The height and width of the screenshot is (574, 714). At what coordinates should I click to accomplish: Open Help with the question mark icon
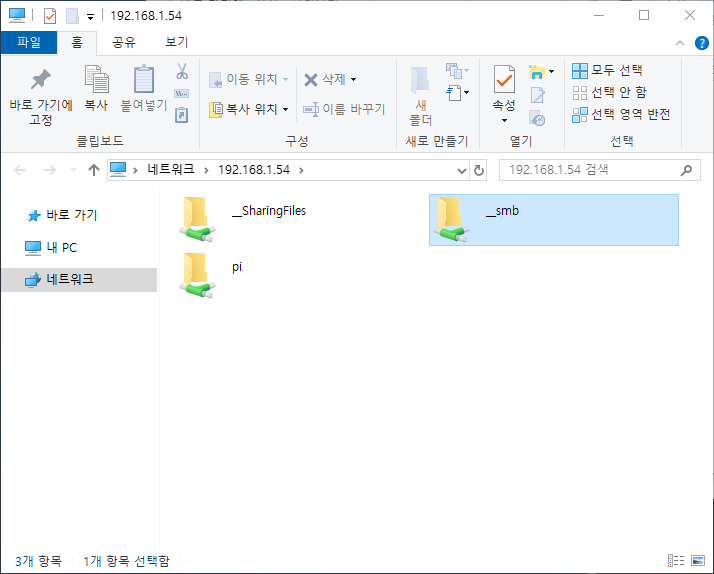click(701, 43)
